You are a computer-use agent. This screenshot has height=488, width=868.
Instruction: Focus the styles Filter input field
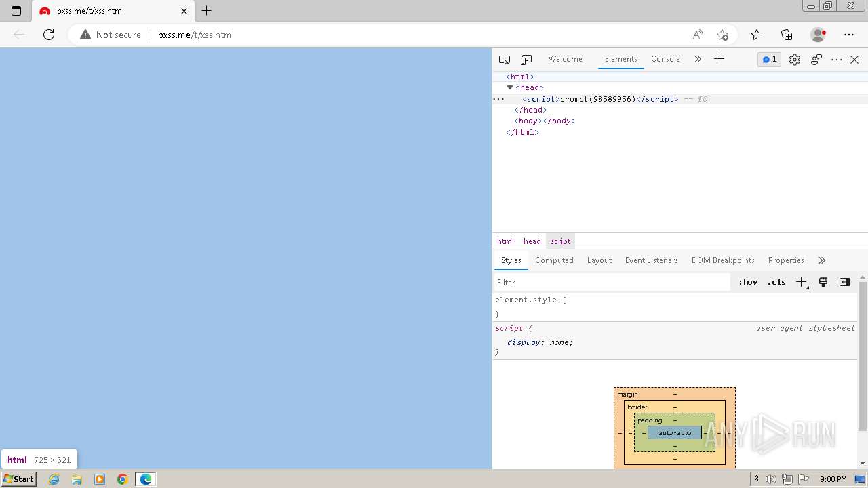(612, 283)
